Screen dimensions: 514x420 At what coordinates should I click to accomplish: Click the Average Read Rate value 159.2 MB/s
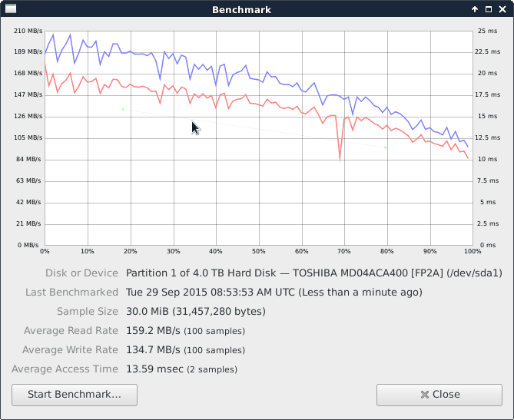tap(153, 331)
